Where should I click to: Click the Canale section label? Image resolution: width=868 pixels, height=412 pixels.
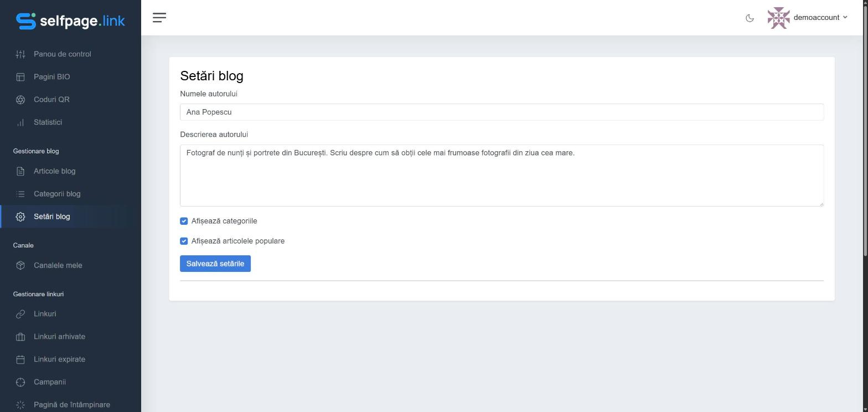(x=23, y=245)
